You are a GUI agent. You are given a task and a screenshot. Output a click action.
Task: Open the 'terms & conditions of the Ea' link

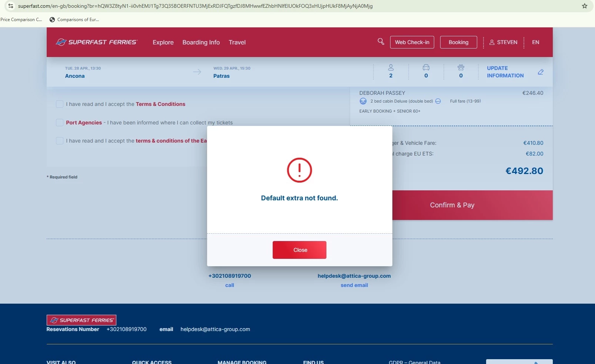coord(171,141)
